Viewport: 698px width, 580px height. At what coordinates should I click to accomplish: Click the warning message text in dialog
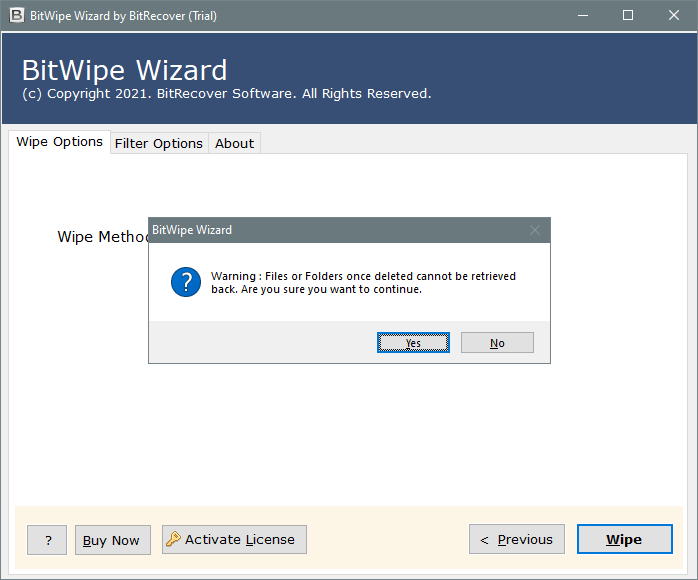pyautogui.click(x=363, y=283)
